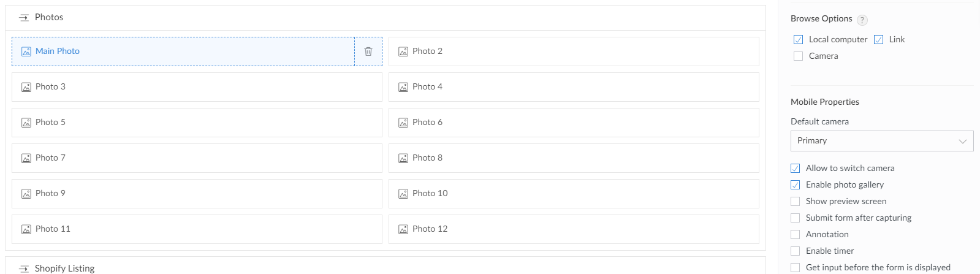Select the Photo 10 field
Image resolution: width=980 pixels, height=274 pixels.
tap(573, 194)
